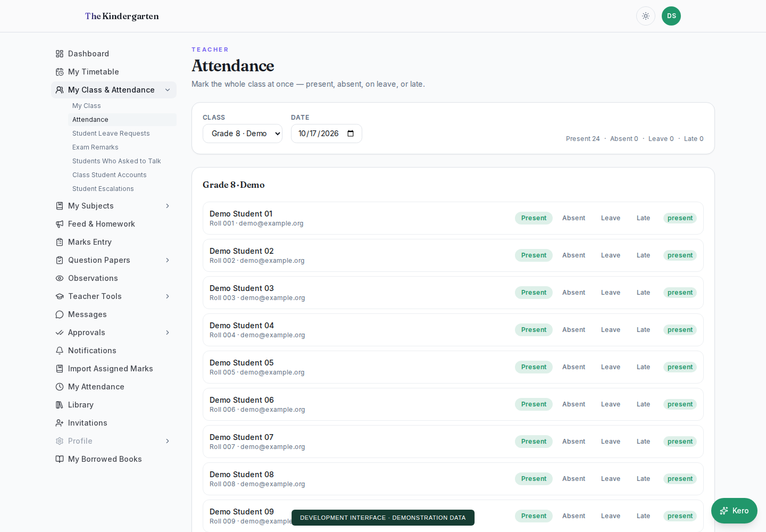This screenshot has height=532, width=766.
Task: Mark Demo Student 02 as Leave
Action: point(611,255)
